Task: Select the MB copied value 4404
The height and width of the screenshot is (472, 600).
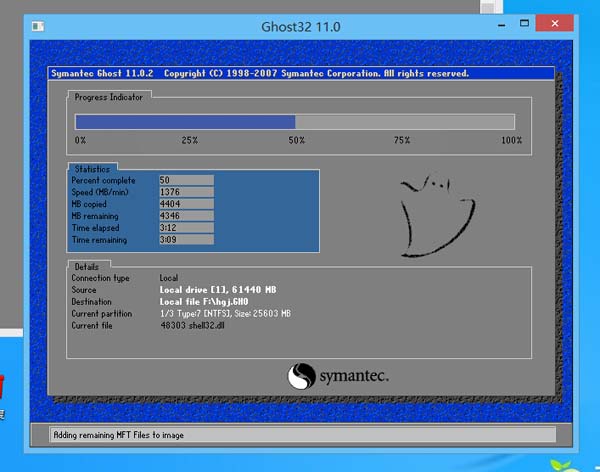Action: (186, 204)
